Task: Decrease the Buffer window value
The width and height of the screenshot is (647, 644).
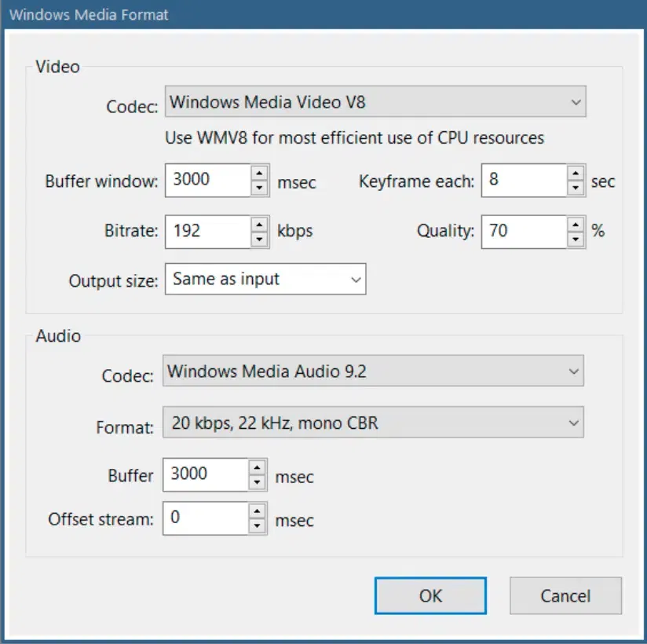Action: coord(260,188)
